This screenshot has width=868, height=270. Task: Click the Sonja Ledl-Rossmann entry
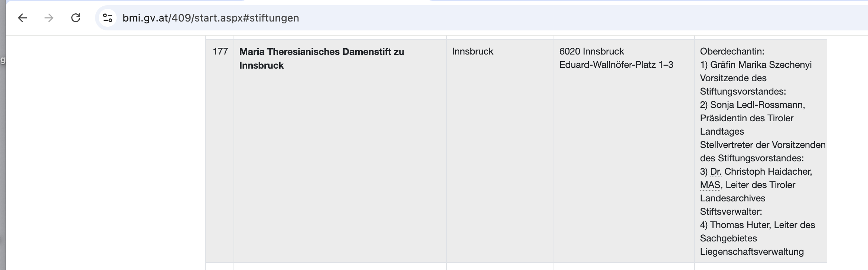757,105
